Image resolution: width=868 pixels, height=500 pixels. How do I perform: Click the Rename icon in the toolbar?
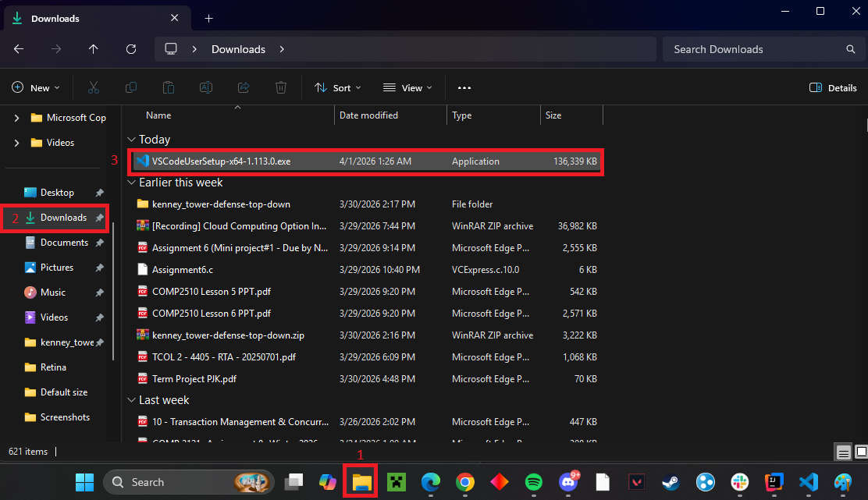(206, 87)
